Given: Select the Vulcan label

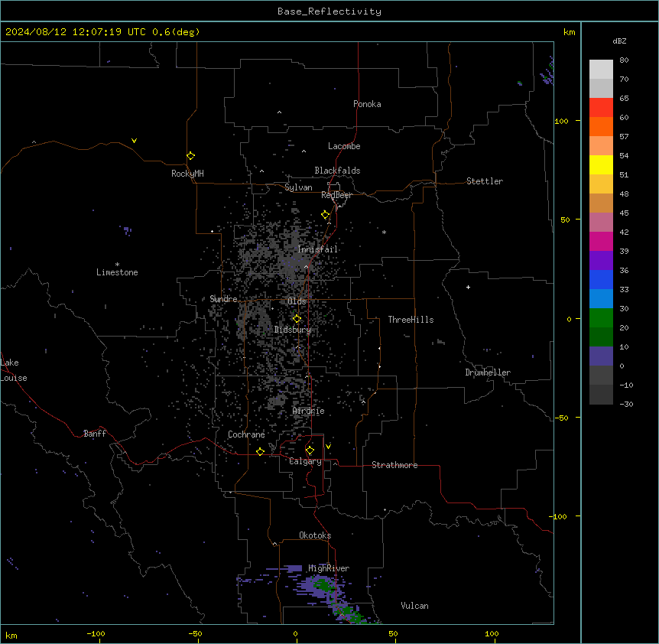Looking at the screenshot, I should [x=415, y=606].
